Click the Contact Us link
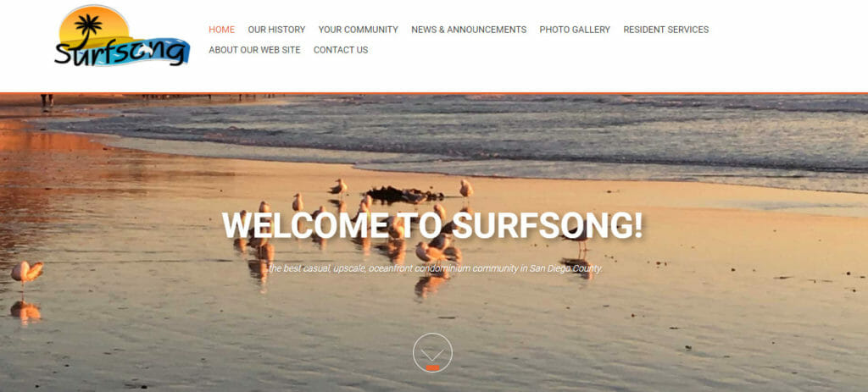 pyautogui.click(x=341, y=50)
